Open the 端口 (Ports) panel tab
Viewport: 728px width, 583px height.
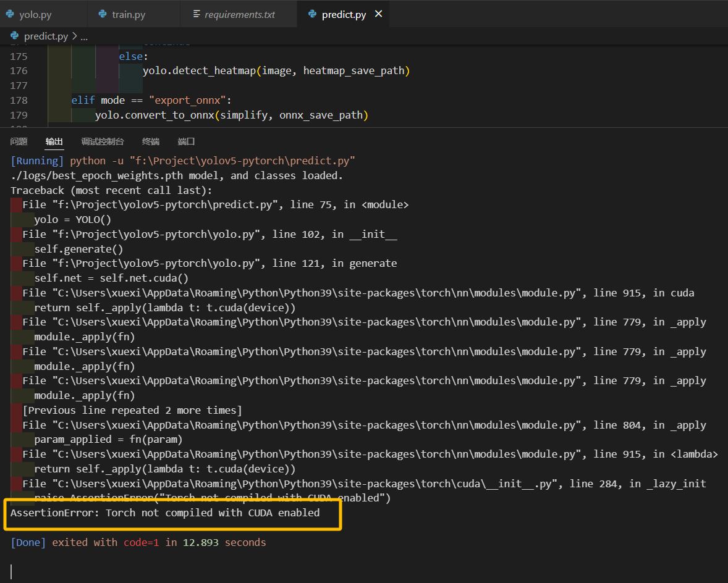pos(186,141)
